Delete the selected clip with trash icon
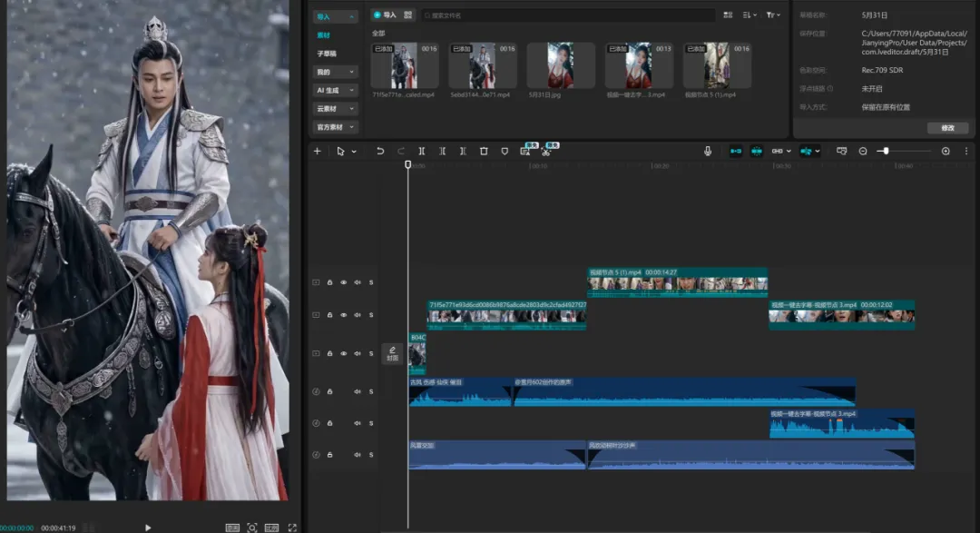Viewport: 980px width, 533px height. (484, 151)
